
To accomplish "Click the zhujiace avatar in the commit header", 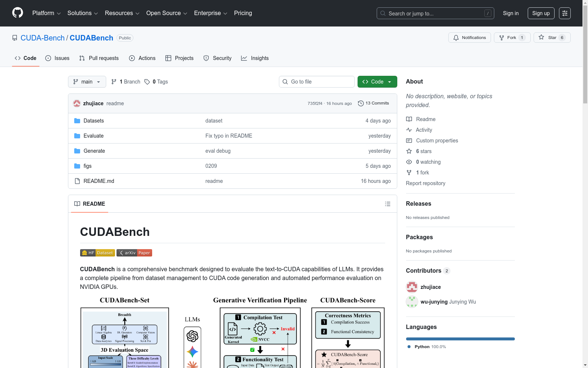I will (x=77, y=103).
